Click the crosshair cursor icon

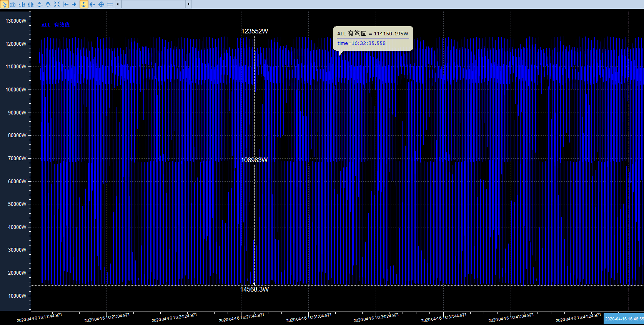tap(101, 4)
